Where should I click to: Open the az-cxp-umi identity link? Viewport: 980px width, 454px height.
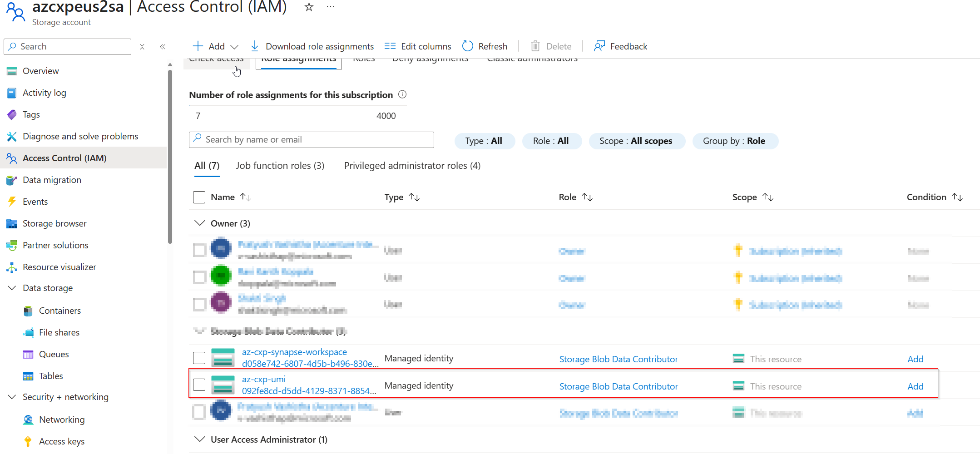pos(264,380)
